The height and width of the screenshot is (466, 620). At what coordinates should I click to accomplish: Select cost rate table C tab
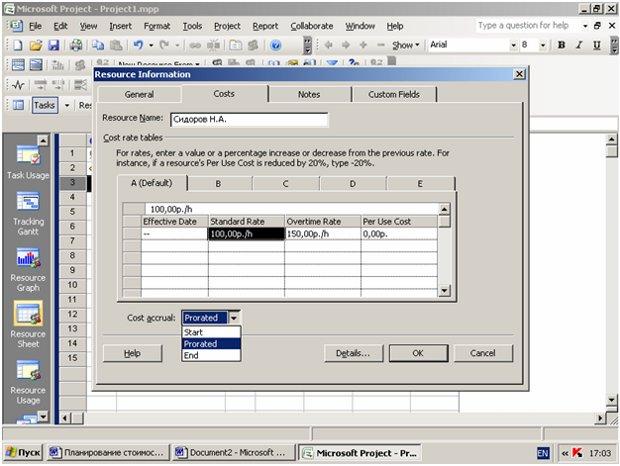[285, 184]
